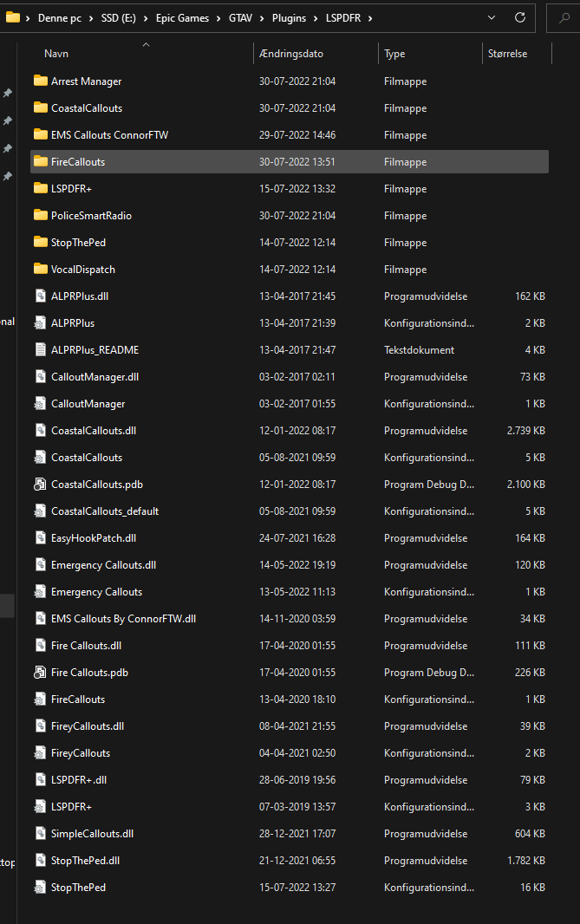
Task: Select the FireCallouts configuration file name
Action: coord(78,700)
